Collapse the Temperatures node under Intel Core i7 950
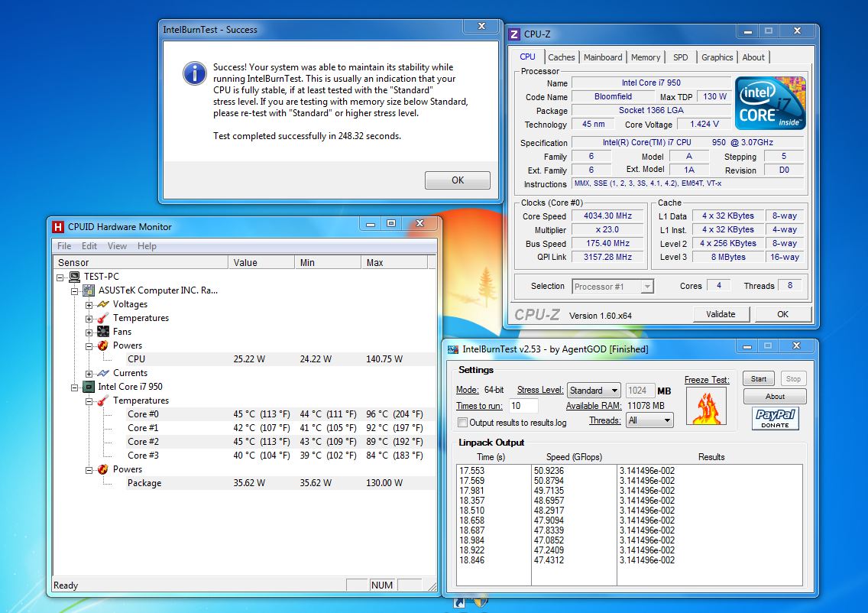Viewport: 868px width, 613px height. 89,401
